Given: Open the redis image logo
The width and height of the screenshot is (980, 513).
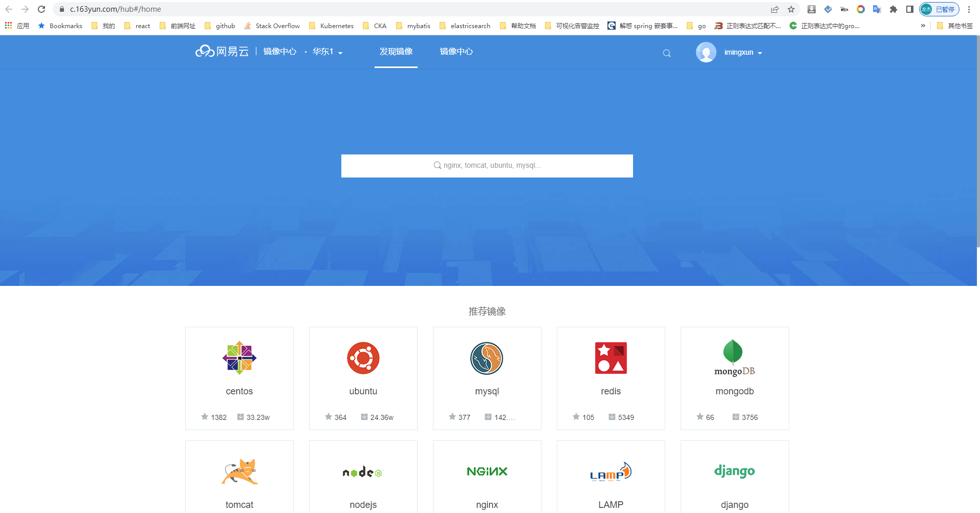Looking at the screenshot, I should coord(611,358).
